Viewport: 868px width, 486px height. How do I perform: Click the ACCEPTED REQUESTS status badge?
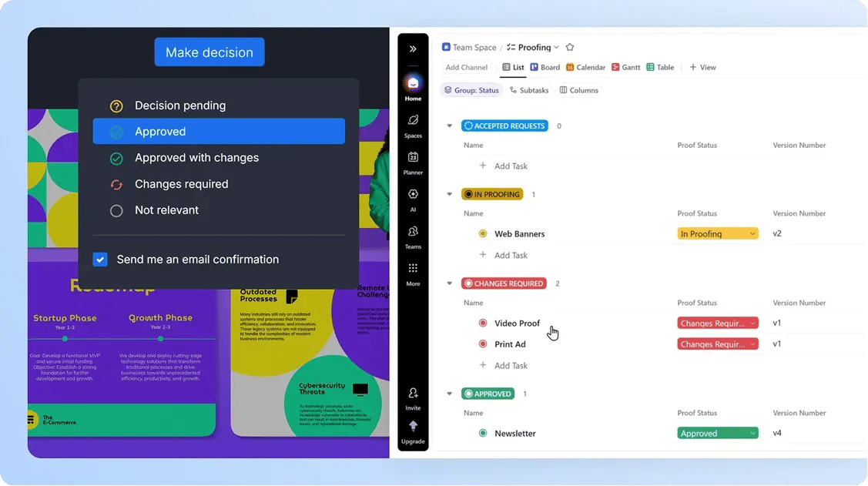[x=505, y=126]
